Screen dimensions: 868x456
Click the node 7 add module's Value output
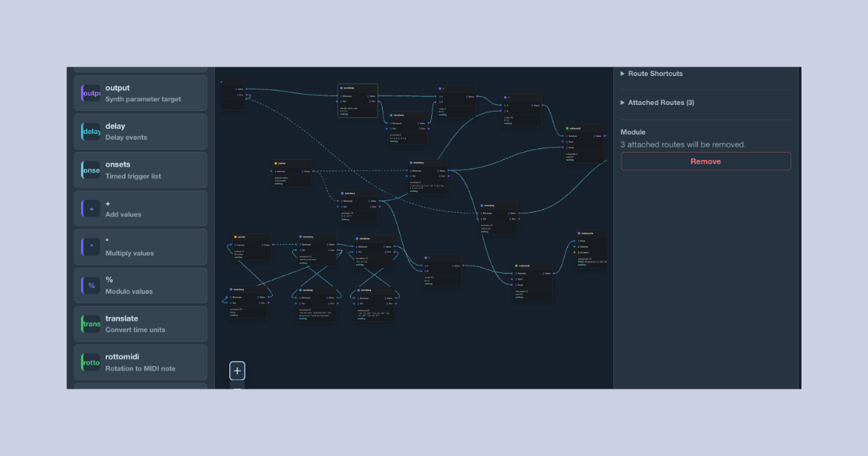(x=477, y=96)
